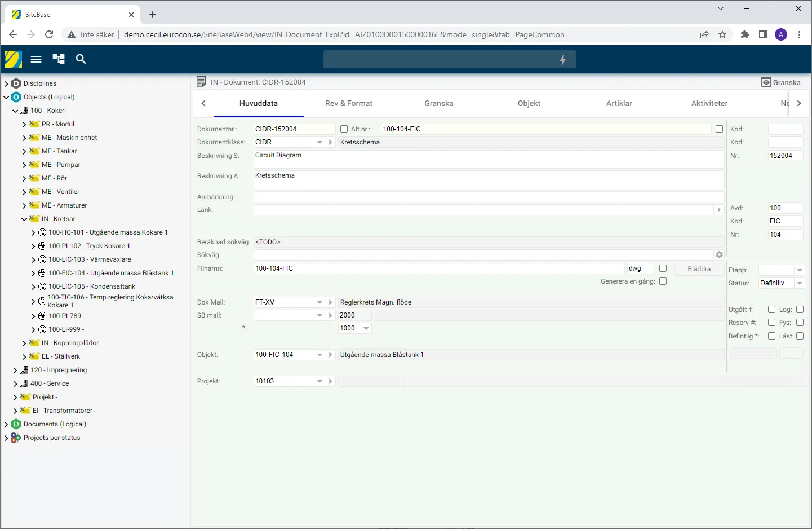Click the Granska button at top right
Image resolution: width=812 pixels, height=529 pixels.
781,82
